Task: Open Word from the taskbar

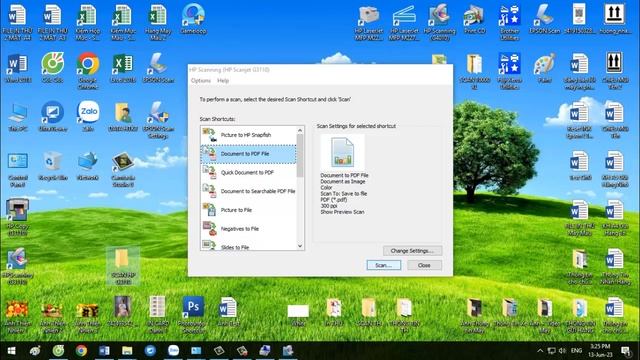Action: 104,351
